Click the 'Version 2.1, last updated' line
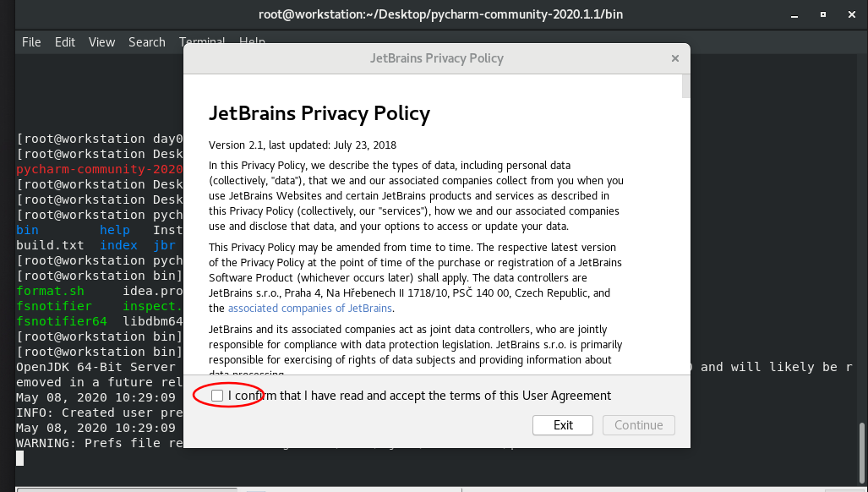 point(303,145)
